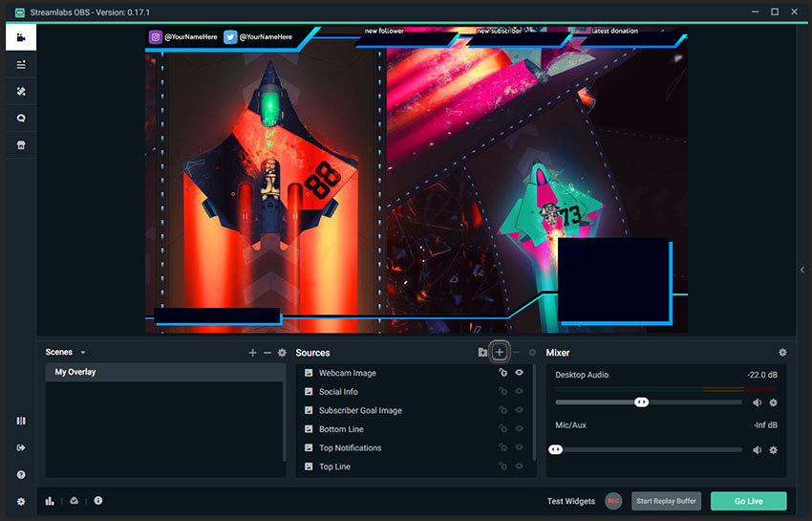Mute Desktop Audio speaker icon
This screenshot has width=812, height=521.
[x=758, y=402]
